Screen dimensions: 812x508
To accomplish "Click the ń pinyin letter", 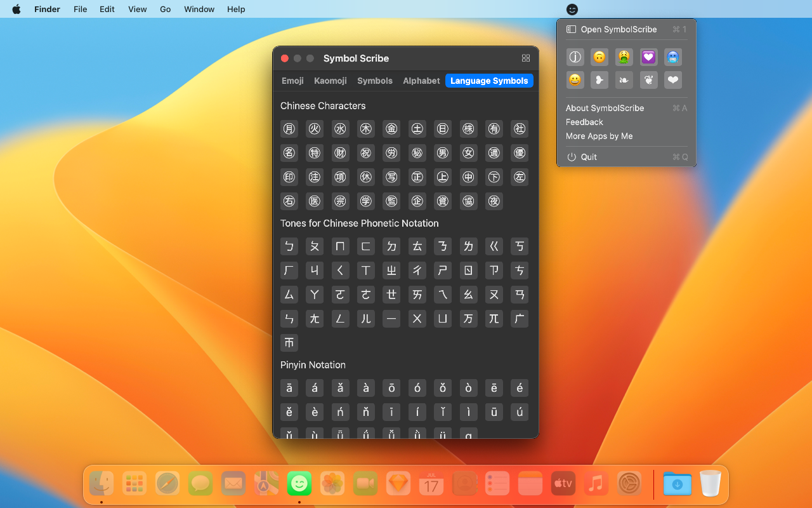I will 341,412.
